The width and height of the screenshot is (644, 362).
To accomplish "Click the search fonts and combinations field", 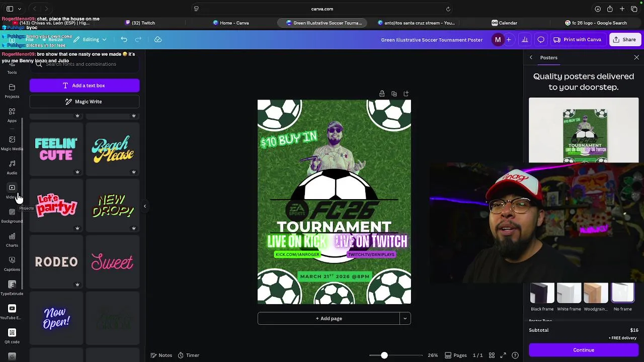I will 85,64.
